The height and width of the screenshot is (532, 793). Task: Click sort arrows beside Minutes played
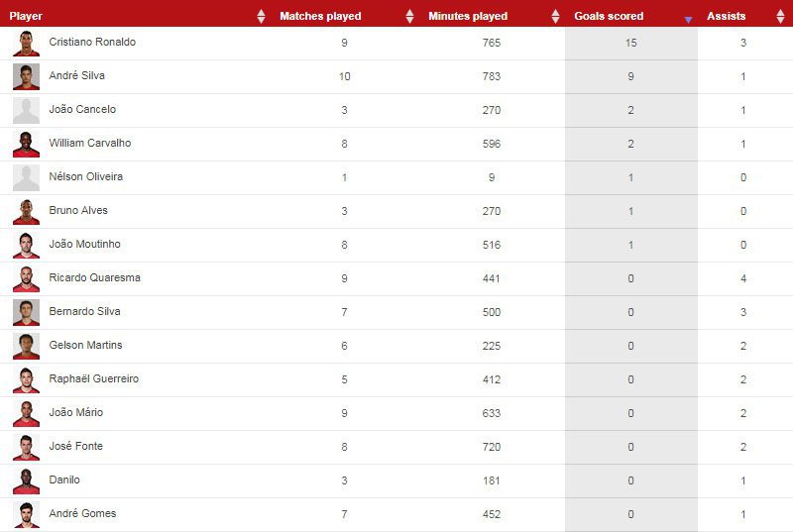pyautogui.click(x=556, y=16)
